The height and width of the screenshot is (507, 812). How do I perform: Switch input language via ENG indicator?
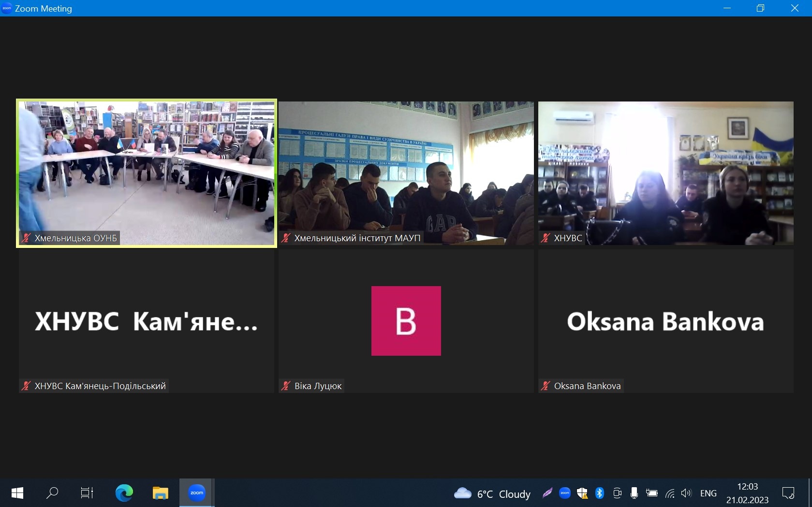coord(708,493)
